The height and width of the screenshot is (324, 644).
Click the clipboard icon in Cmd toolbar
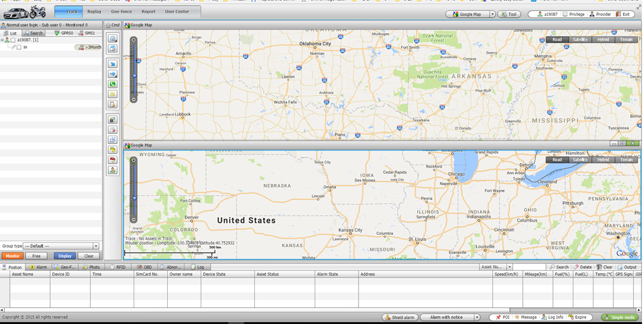tap(113, 104)
